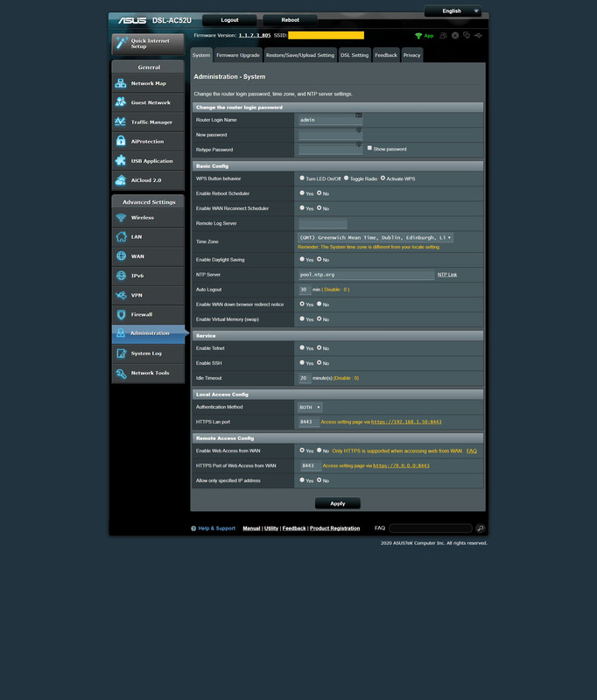This screenshot has width=597, height=700.
Task: Set Enable Web Access from WAN to No
Action: (320, 450)
